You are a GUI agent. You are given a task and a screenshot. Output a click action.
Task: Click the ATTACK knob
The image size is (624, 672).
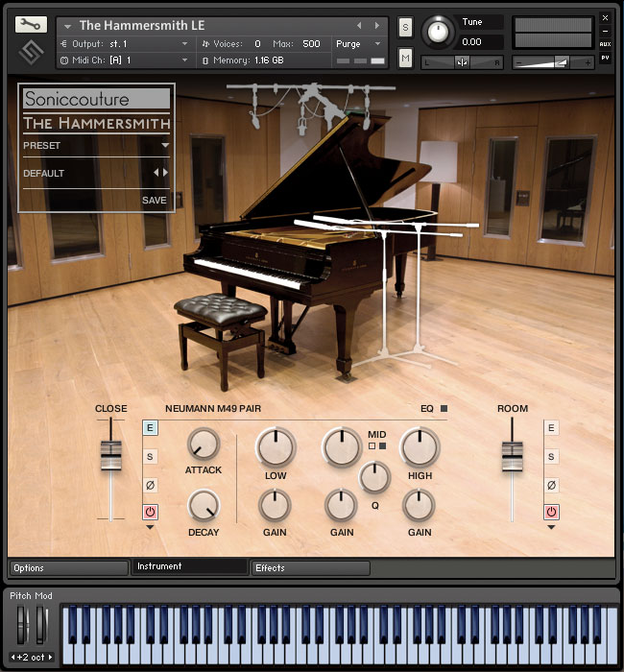204,444
